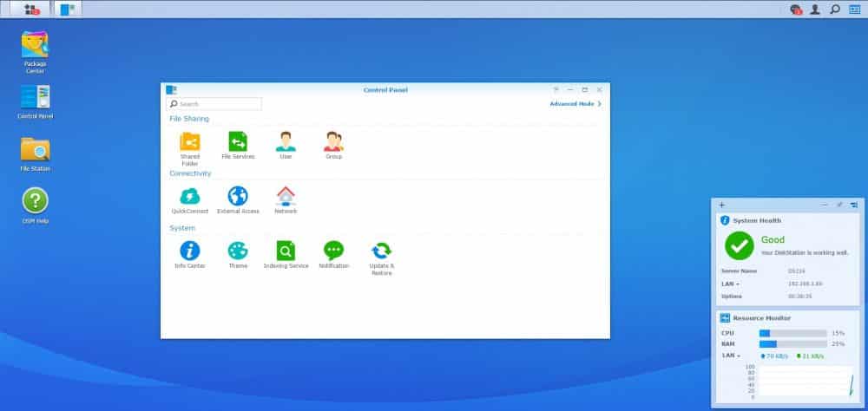Open Shared Folder settings
Screen dimensions: 868x411
coord(190,148)
